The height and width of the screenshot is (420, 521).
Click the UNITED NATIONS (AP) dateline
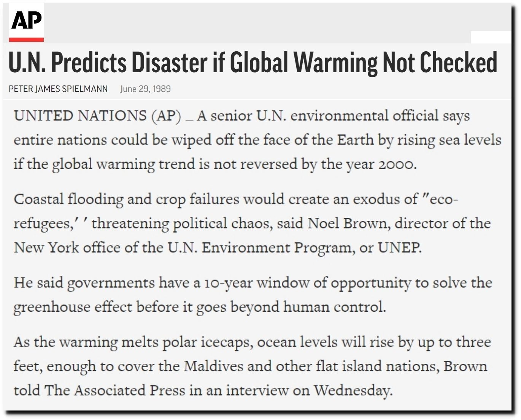pyautogui.click(x=97, y=116)
